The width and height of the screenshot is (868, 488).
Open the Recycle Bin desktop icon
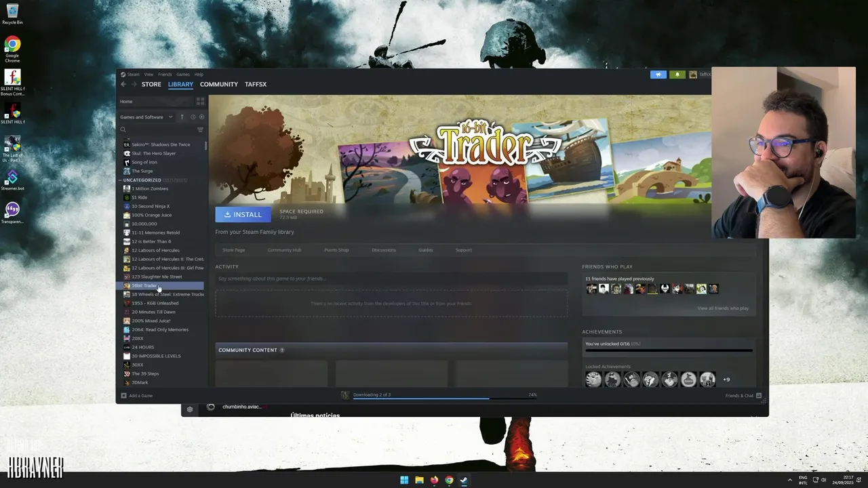(12, 14)
